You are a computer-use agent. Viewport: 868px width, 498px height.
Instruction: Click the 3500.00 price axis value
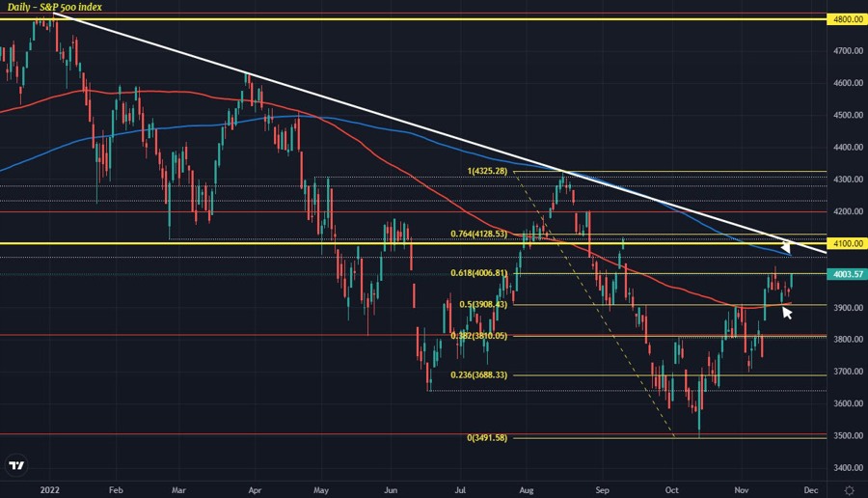(848, 436)
